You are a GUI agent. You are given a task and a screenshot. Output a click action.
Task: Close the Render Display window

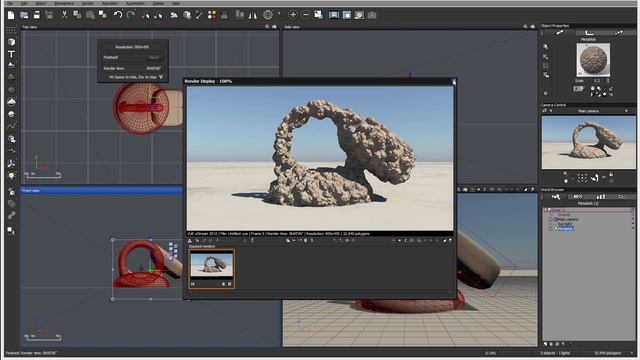454,82
